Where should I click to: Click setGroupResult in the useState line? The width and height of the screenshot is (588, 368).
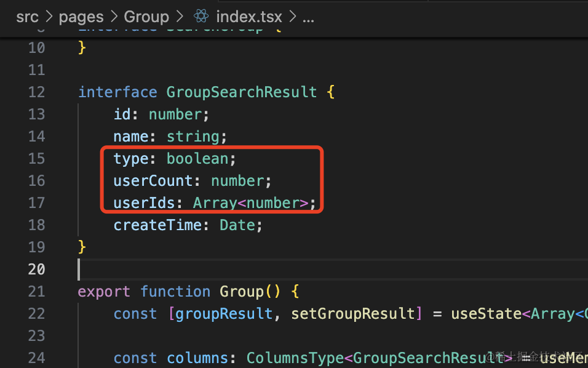coord(352,314)
